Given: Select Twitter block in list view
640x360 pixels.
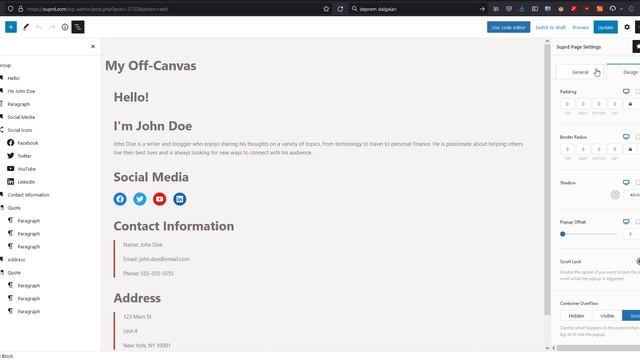Looking at the screenshot, I should pos(24,156).
